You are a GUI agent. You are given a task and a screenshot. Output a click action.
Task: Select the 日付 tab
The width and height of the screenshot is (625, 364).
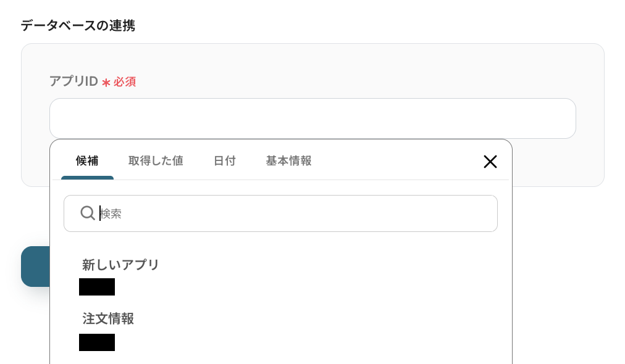225,161
